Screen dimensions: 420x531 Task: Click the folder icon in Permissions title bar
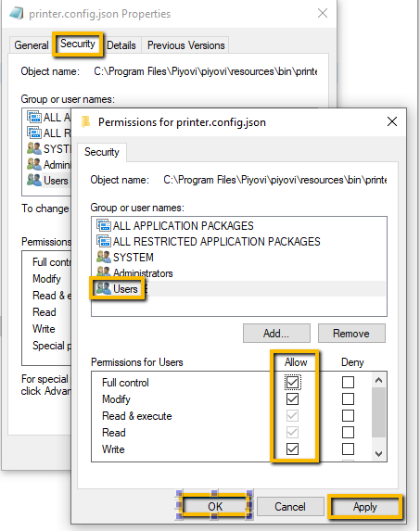[85, 121]
